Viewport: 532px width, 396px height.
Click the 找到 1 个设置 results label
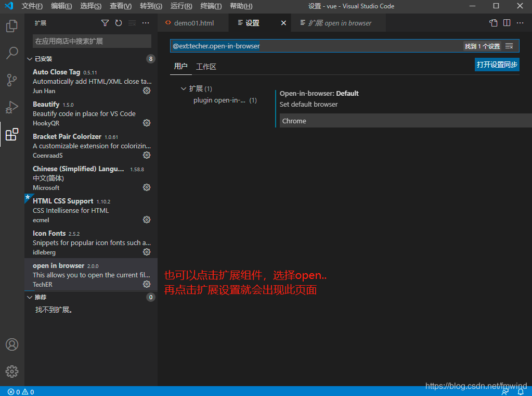point(482,46)
